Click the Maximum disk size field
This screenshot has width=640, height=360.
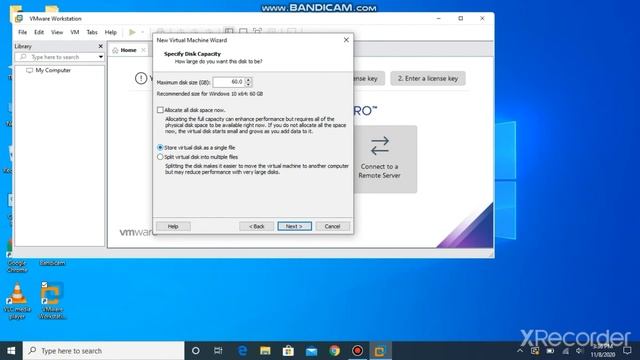228,82
